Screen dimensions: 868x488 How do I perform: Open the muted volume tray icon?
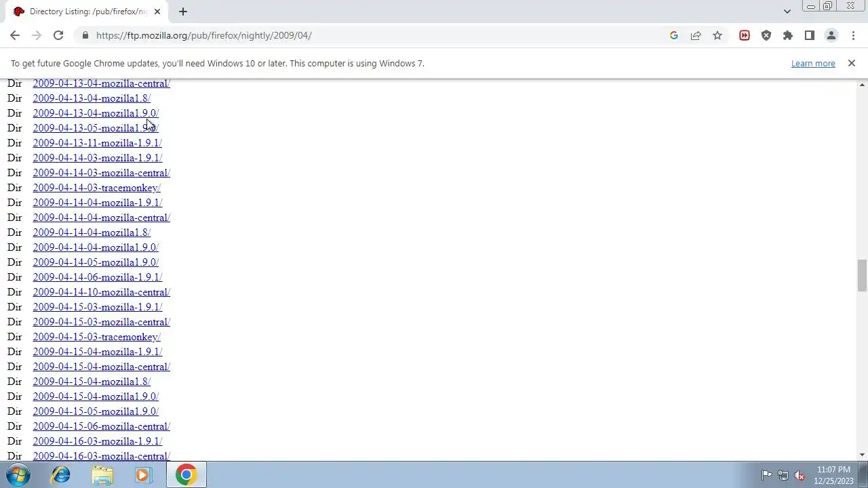pyautogui.click(x=800, y=475)
